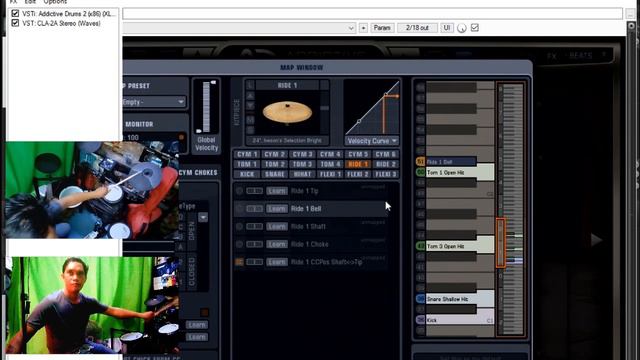Select CYM 5 kitpiece tab
The image size is (640, 360).
click(x=358, y=154)
